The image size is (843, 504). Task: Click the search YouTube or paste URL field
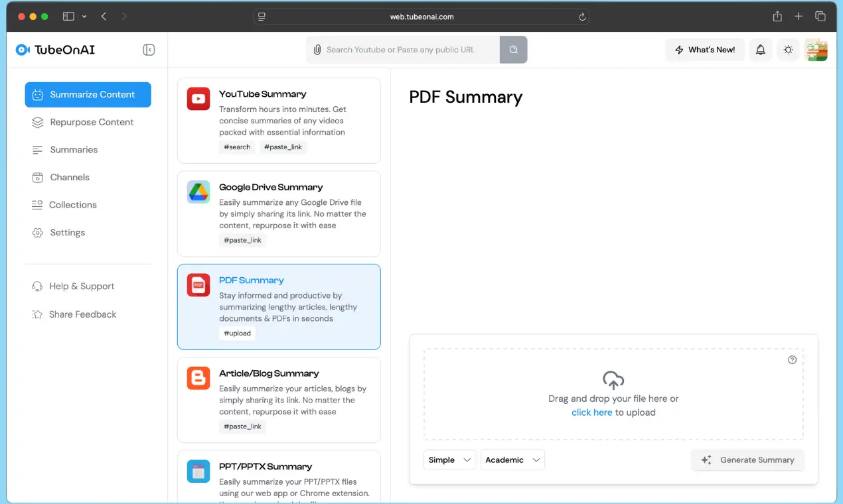pos(403,50)
